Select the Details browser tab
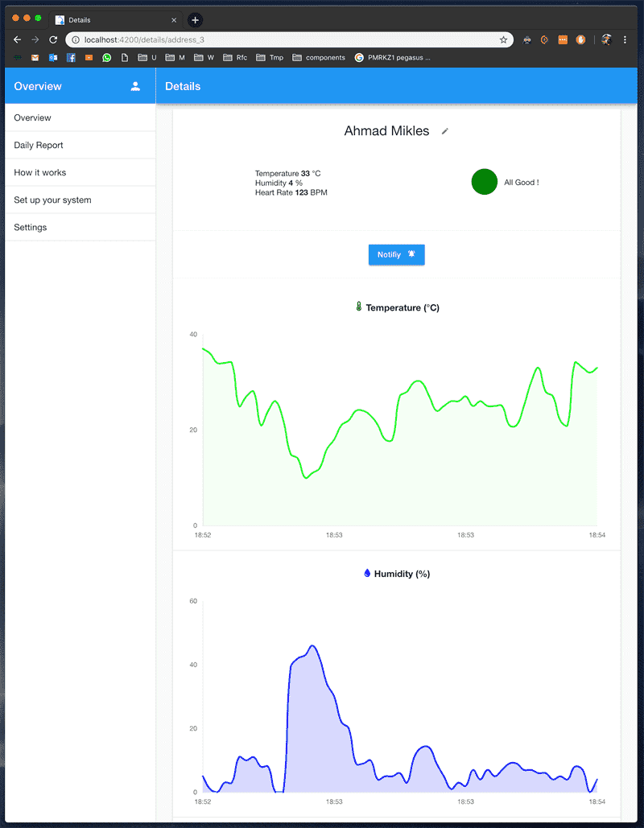Screen dimensions: 644x828 116,20
